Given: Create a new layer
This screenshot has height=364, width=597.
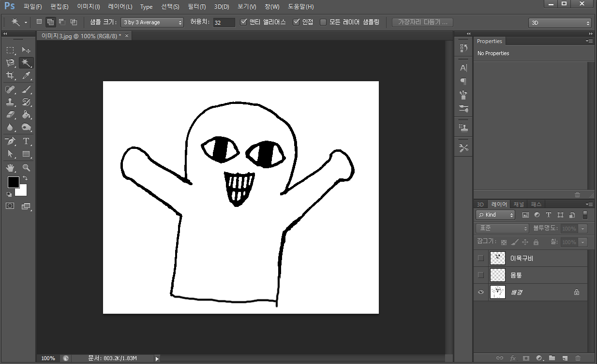Looking at the screenshot, I should coord(564,358).
